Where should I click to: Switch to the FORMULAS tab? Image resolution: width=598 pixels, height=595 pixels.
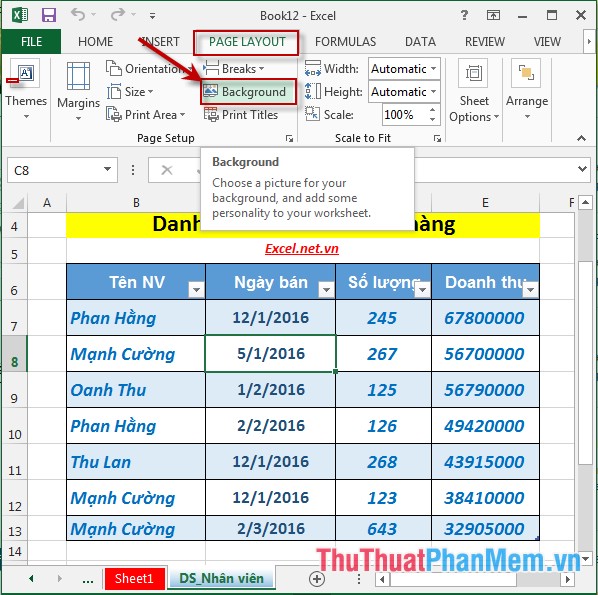(346, 41)
